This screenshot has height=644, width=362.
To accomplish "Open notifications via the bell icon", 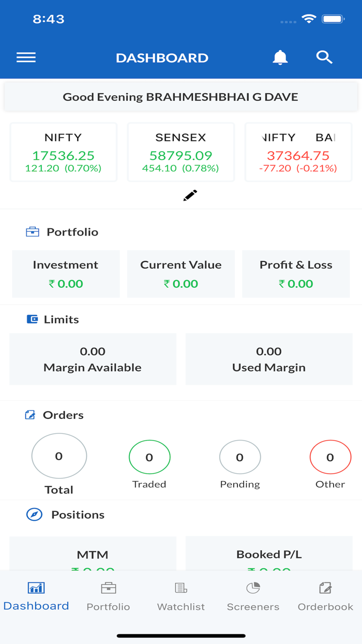I will click(280, 57).
